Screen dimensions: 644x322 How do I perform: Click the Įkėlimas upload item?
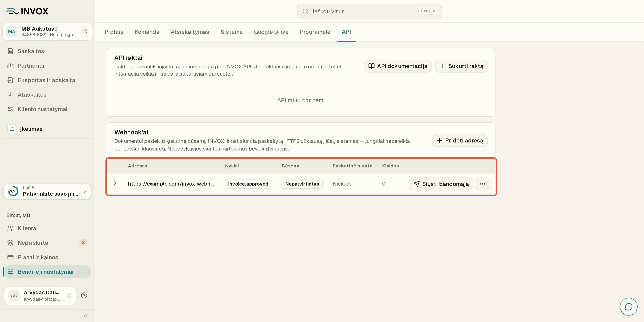47,129
